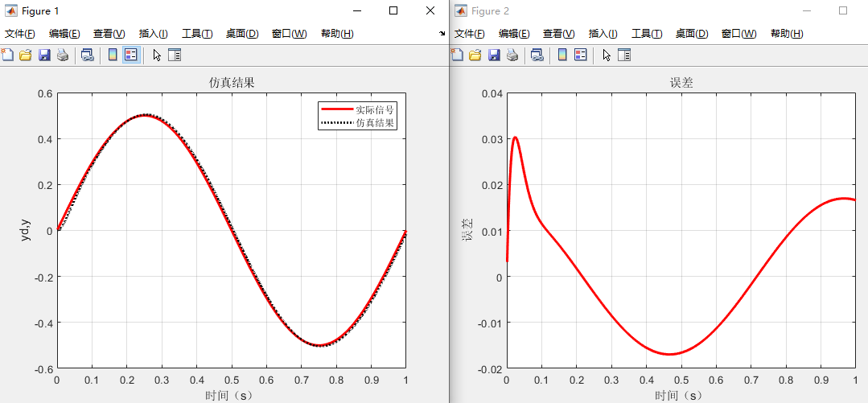The image size is (868, 403).
Task: Save figure icon in Figure 1 toolbar
Action: [x=44, y=55]
